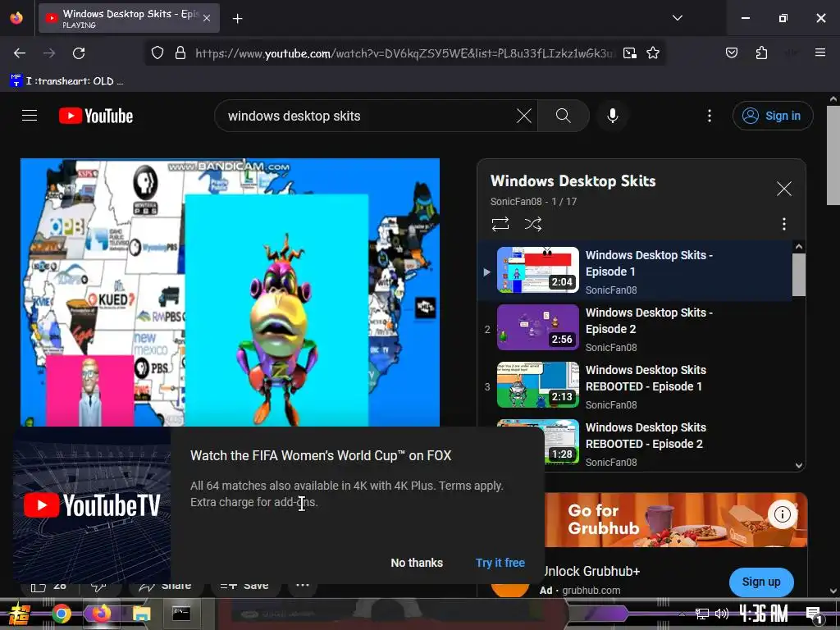Viewport: 840px width, 630px height.
Task: Open volume control in system tray
Action: pos(722,614)
